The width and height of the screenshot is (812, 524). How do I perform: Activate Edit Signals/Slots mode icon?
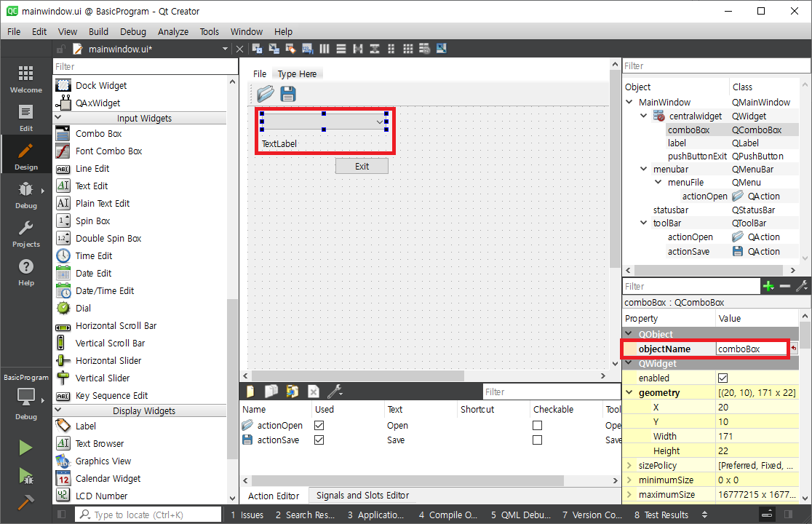(x=274, y=49)
